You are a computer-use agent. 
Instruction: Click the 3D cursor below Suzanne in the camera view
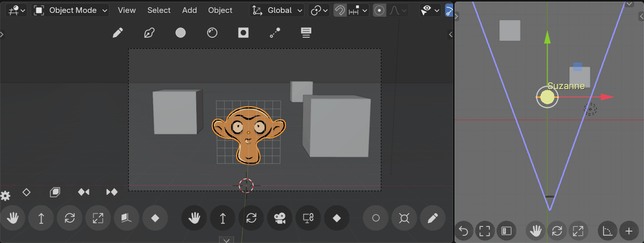coord(246,185)
